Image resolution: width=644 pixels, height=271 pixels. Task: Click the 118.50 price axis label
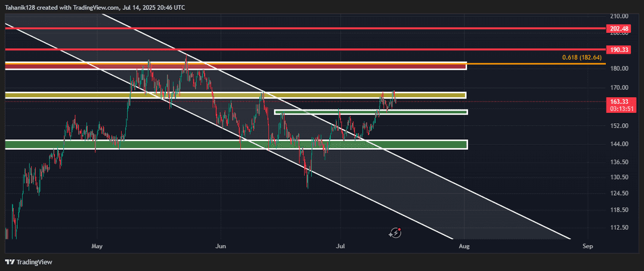pos(620,210)
